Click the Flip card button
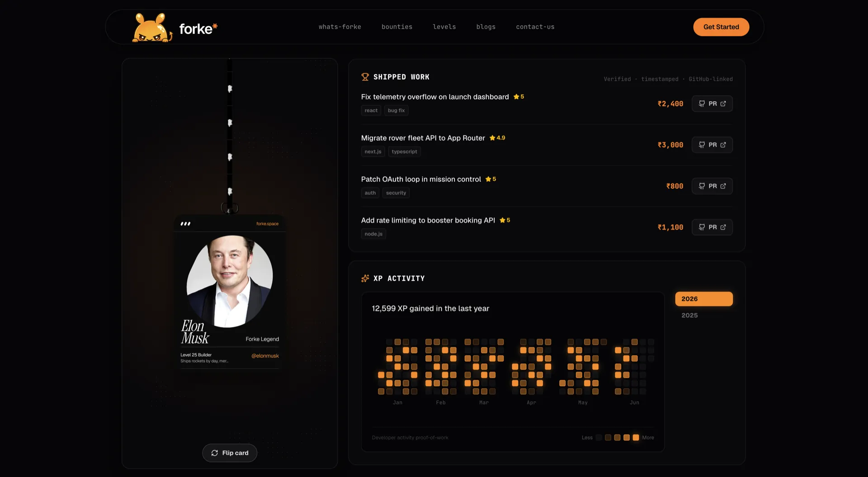868x477 pixels. [230, 453]
